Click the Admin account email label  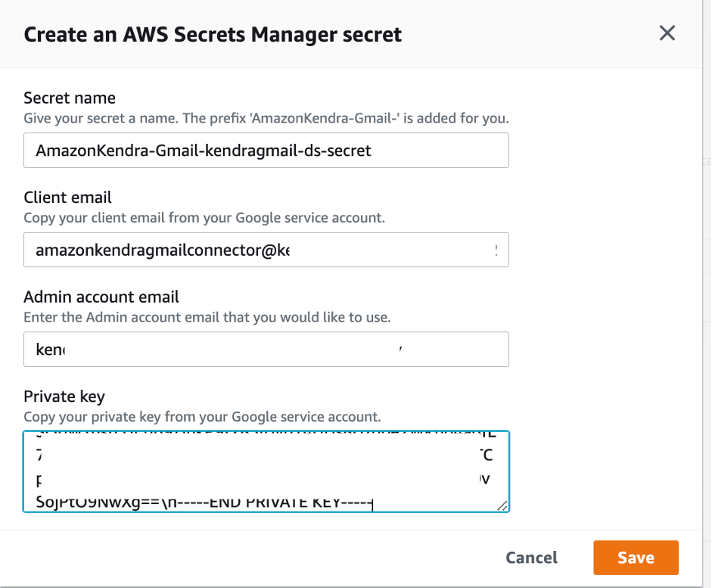[101, 297]
